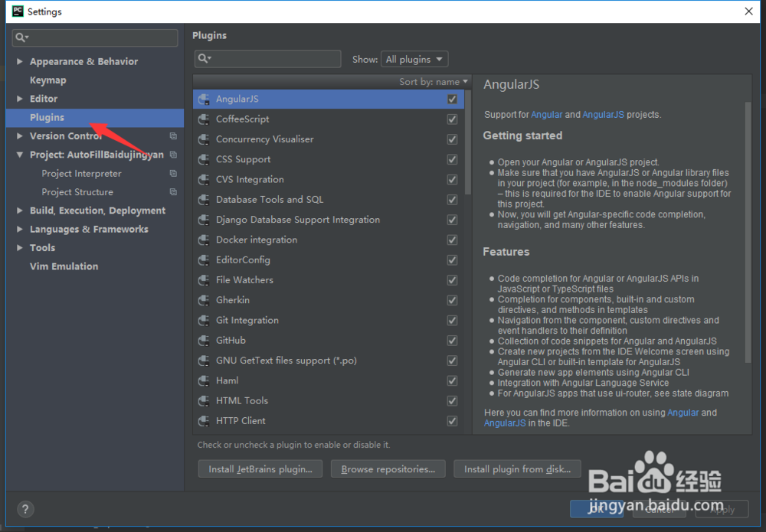Image resolution: width=766 pixels, height=532 pixels.
Task: Click Install JetBrains plugin button
Action: coord(260,469)
